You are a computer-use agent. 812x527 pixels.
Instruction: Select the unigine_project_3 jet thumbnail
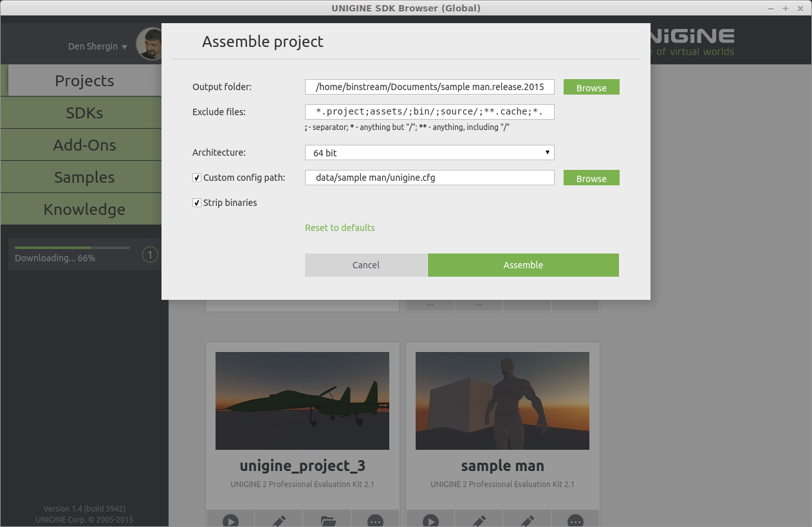click(302, 401)
